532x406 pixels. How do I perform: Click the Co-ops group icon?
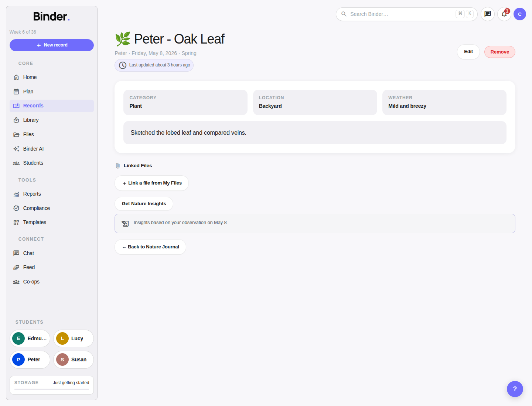16,282
